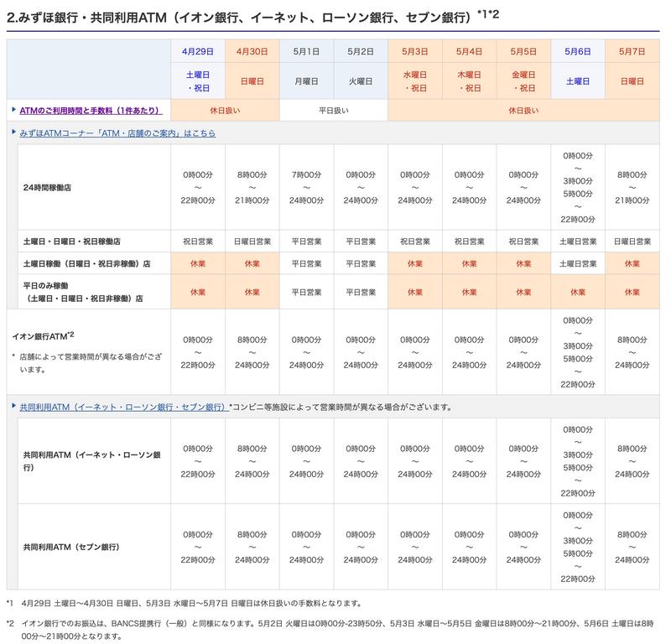Screen dimensions: 671x644
Task: Click 日曜日営業 cell in 4月30日 column
Action: click(252, 241)
